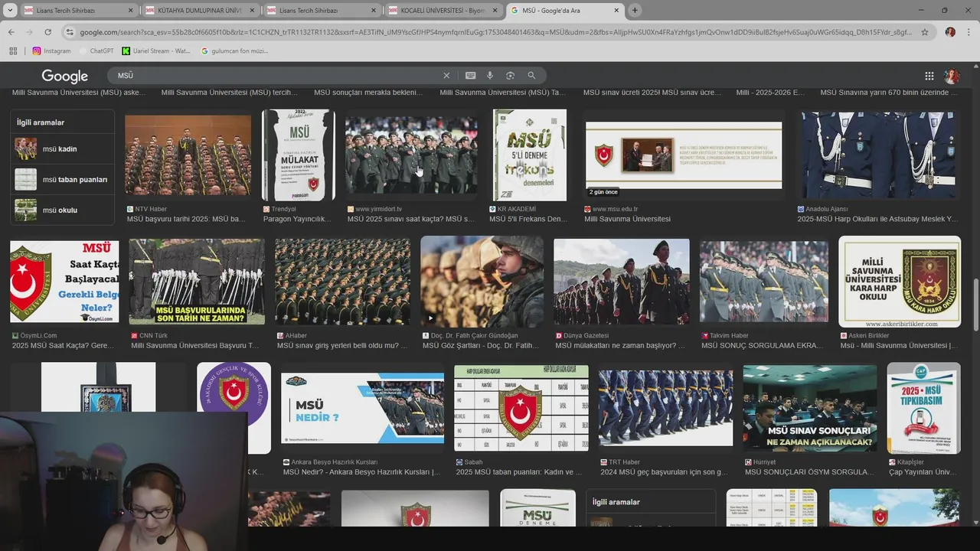Open ÖsymLi.Com MSÜ Saat Kaçta image
This screenshot has width=980, height=551.
[64, 281]
